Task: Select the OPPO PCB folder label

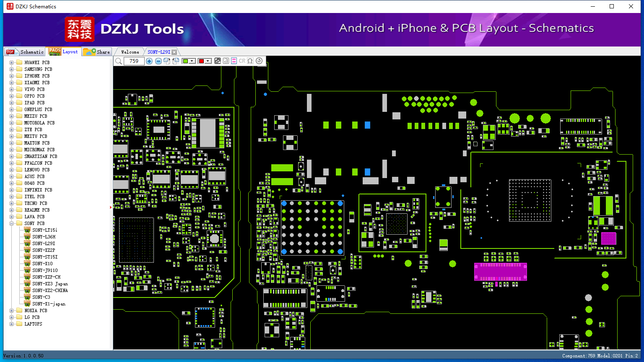Action: click(34, 96)
